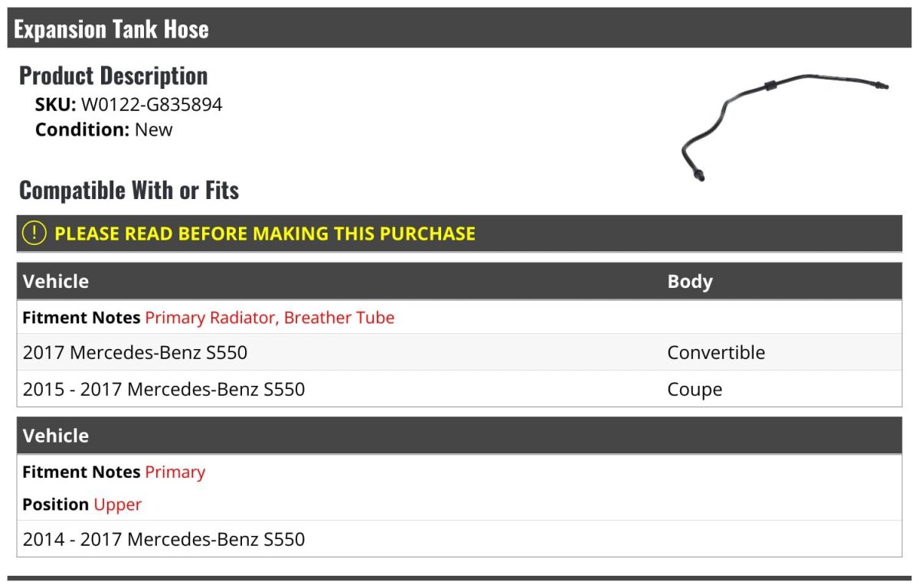The height and width of the screenshot is (588, 919).
Task: Select the 2014 - 2017 Mercedes-Benz S550 row
Action: pos(164,539)
